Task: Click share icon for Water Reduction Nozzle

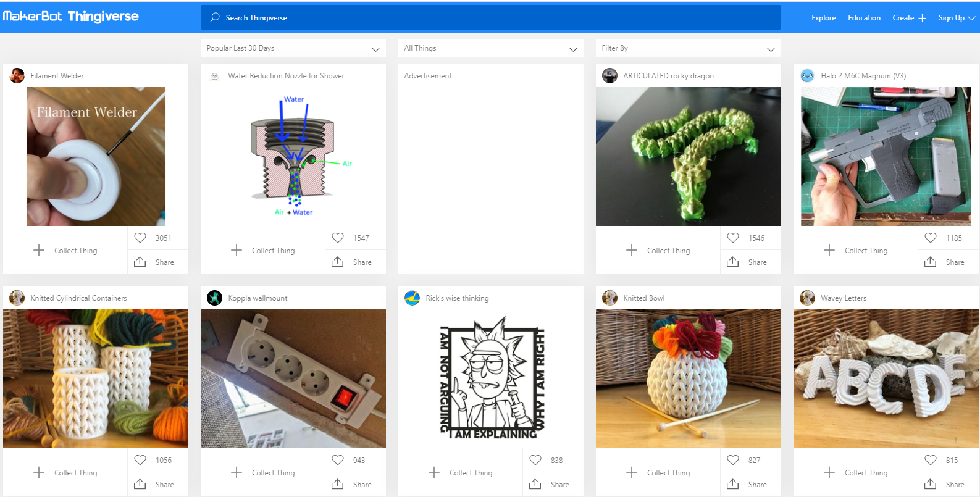Action: tap(338, 262)
